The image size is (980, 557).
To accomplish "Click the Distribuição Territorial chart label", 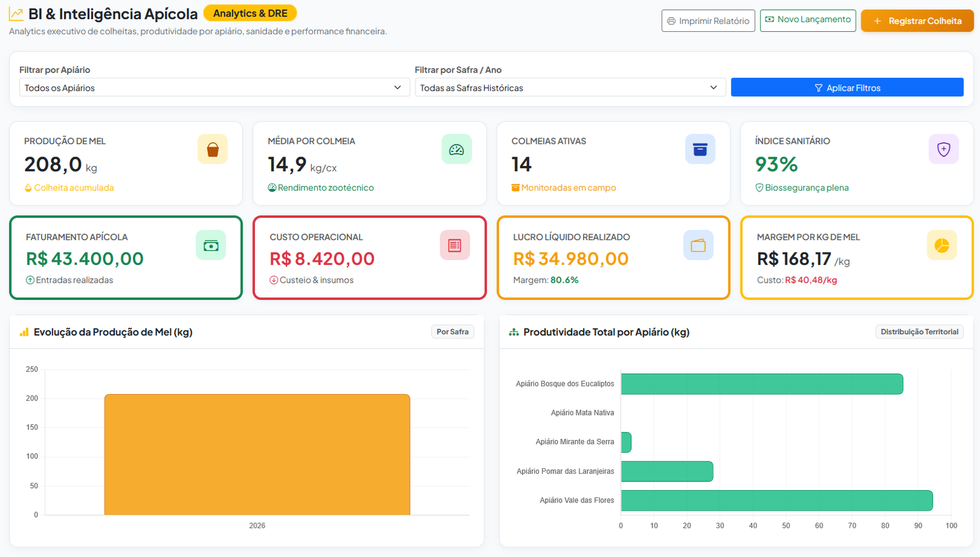I will pyautogui.click(x=919, y=332).
